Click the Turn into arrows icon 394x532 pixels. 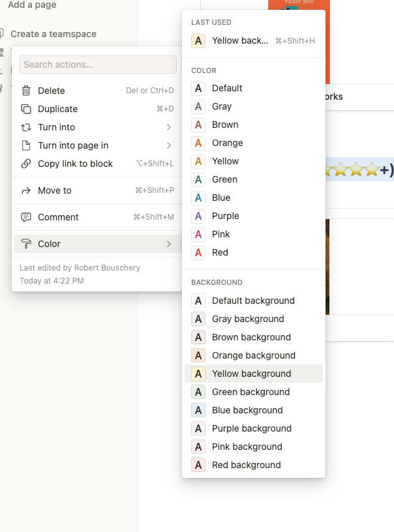pos(26,127)
